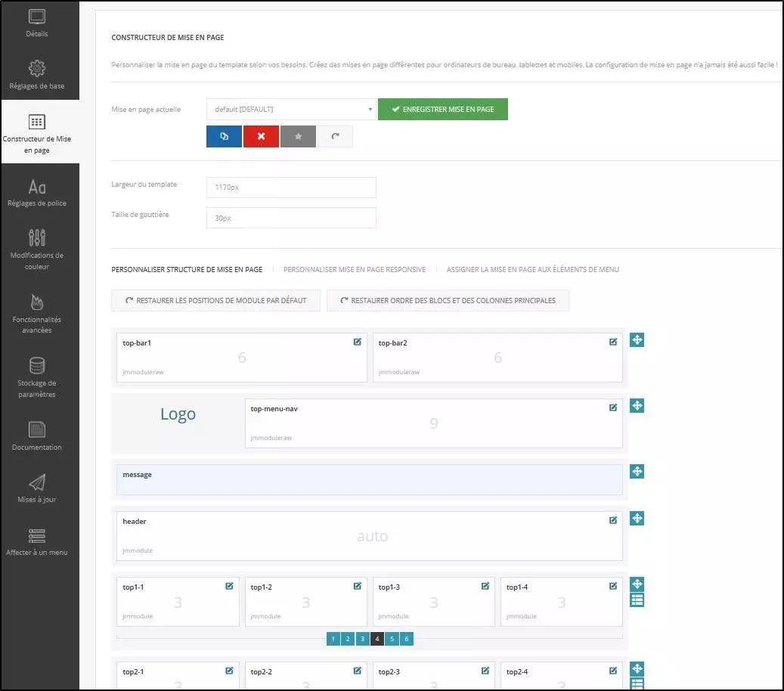Select 4 columns for top1 row
Image resolution: width=784 pixels, height=691 pixels.
coord(377,639)
